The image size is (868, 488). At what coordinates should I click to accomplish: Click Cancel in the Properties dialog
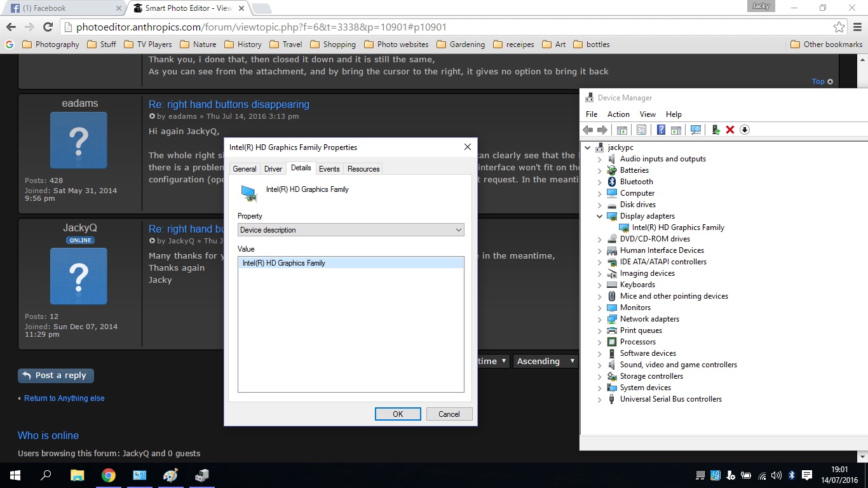449,414
